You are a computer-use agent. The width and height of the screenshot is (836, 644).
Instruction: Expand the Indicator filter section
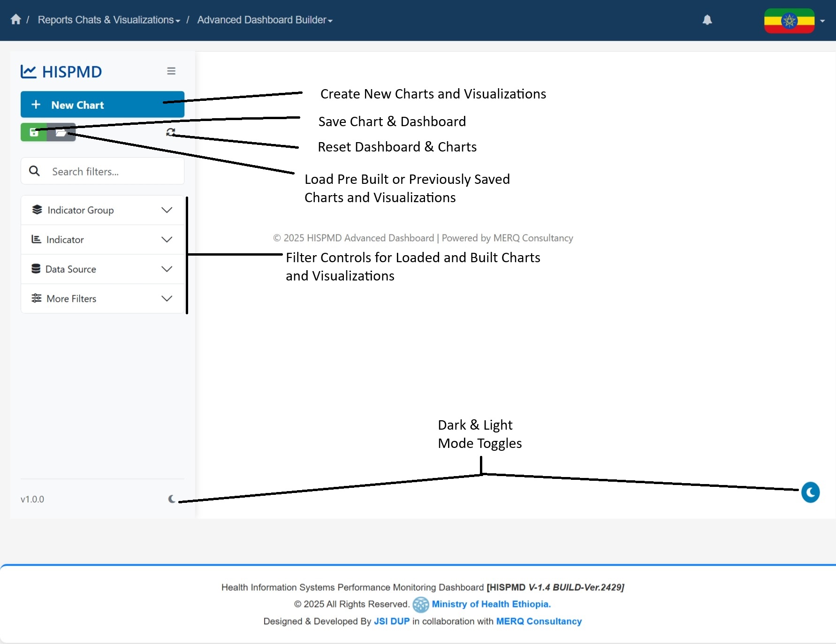[102, 240]
